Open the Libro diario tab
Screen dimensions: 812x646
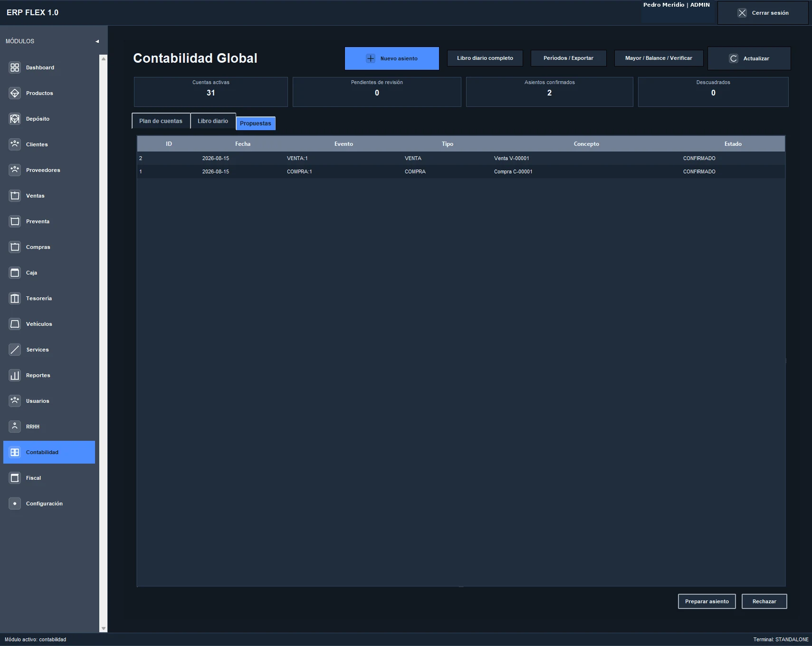[x=213, y=121]
